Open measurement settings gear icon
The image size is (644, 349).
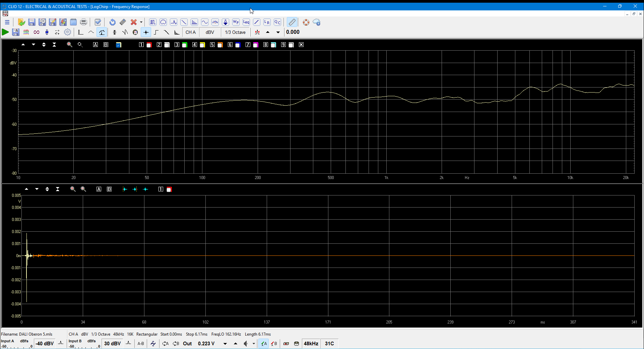[68, 32]
